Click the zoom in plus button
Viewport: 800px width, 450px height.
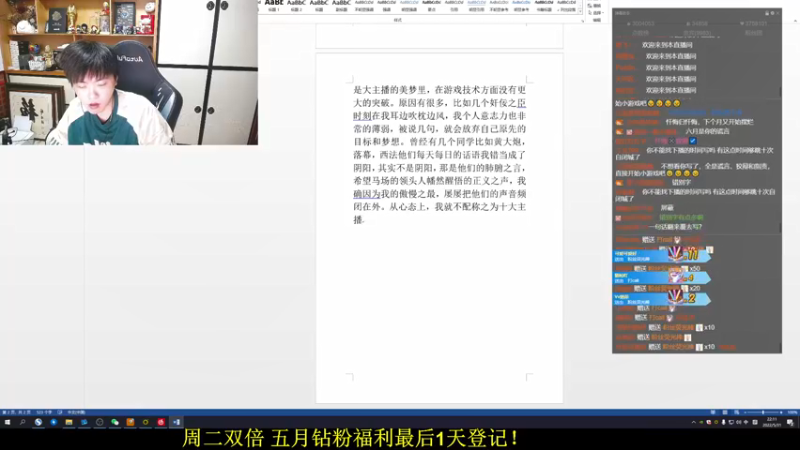click(x=781, y=412)
